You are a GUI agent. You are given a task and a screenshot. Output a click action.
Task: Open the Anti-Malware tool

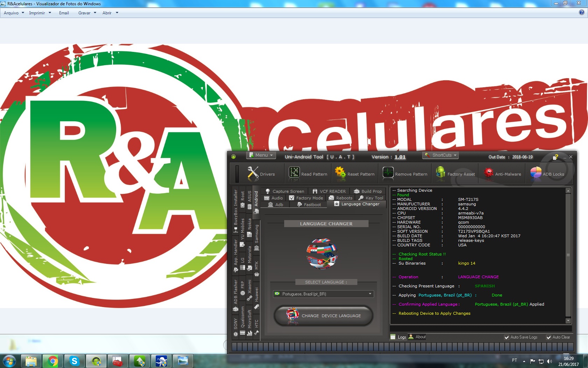pos(502,174)
